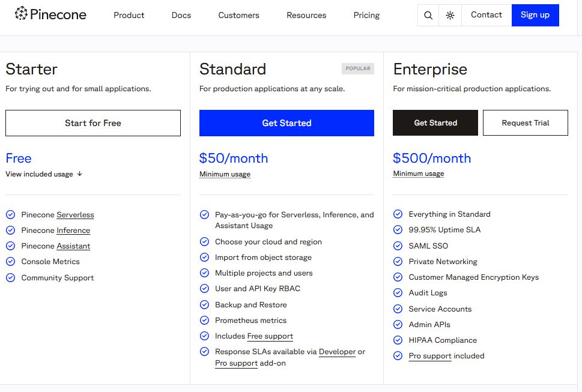Open Pro support included link
Screen dimensions: 582x392
[x=430, y=356]
